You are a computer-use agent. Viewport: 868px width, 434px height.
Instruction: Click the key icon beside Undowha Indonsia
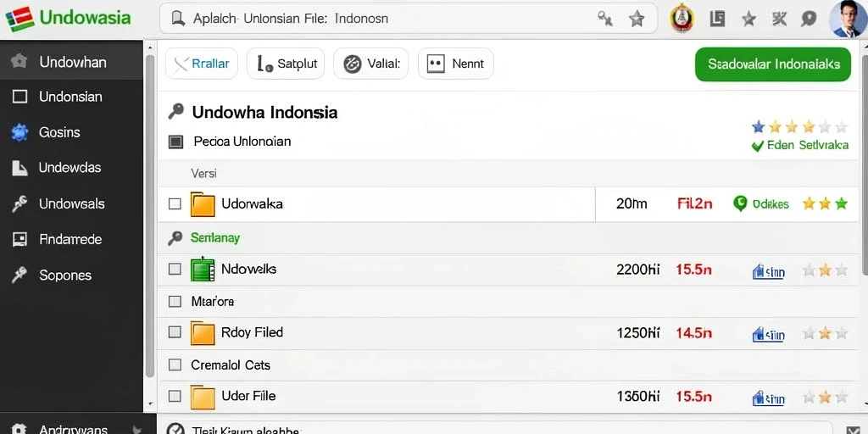click(x=175, y=112)
